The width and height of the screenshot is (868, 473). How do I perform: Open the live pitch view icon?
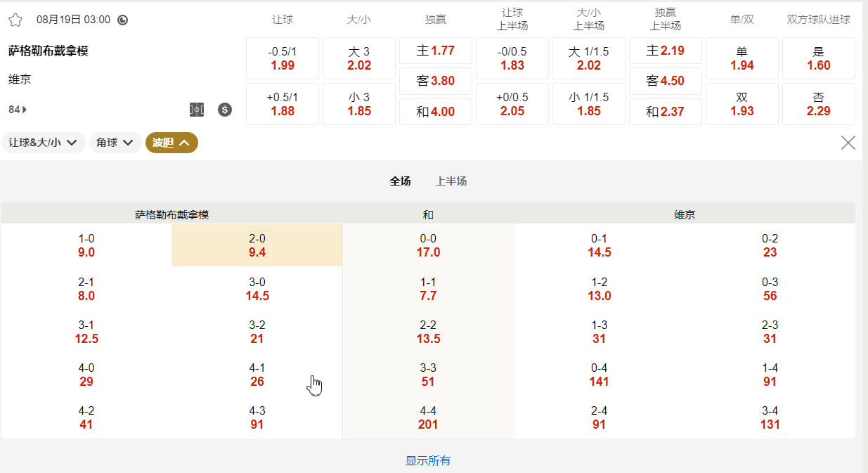pyautogui.click(x=197, y=110)
